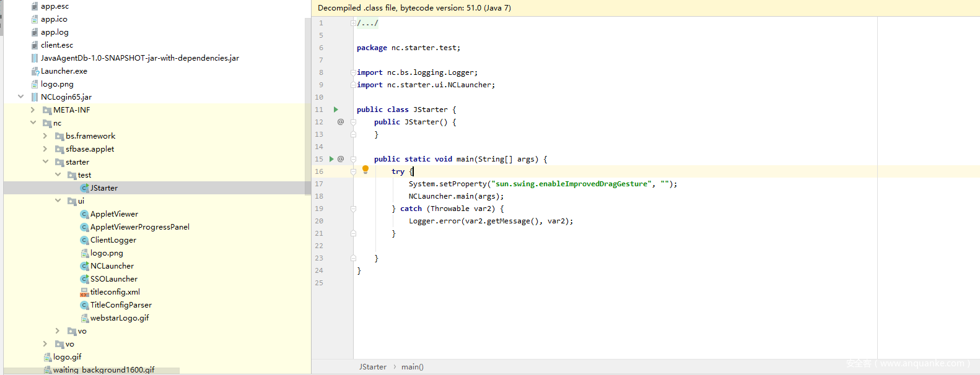Select JavaAgentDb jar-with-dependencies file
The width and height of the screenshot is (980, 375).
click(x=139, y=58)
